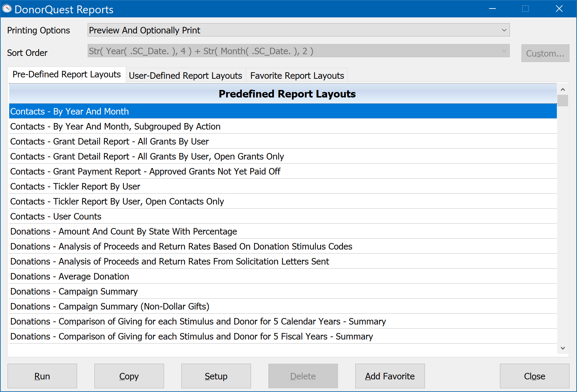
Task: Click the vertical scrollbar thumb
Action: [x=563, y=101]
